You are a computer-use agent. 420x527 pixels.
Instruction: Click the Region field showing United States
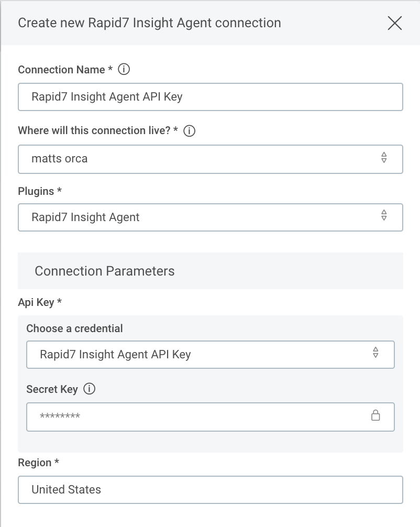tap(209, 490)
